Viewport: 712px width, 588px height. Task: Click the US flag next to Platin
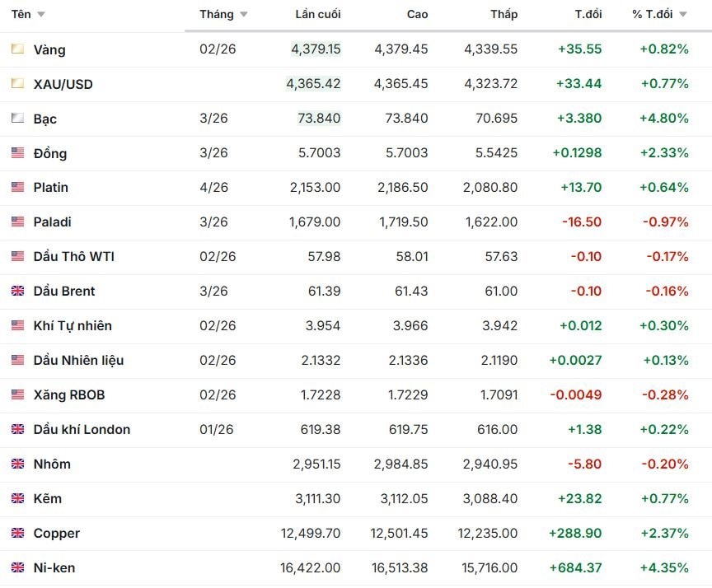(x=17, y=188)
